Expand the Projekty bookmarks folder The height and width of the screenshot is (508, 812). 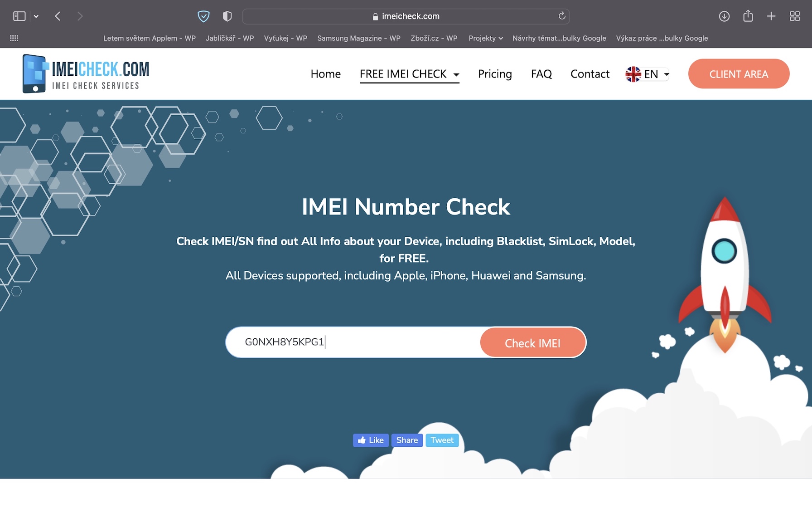pyautogui.click(x=486, y=38)
